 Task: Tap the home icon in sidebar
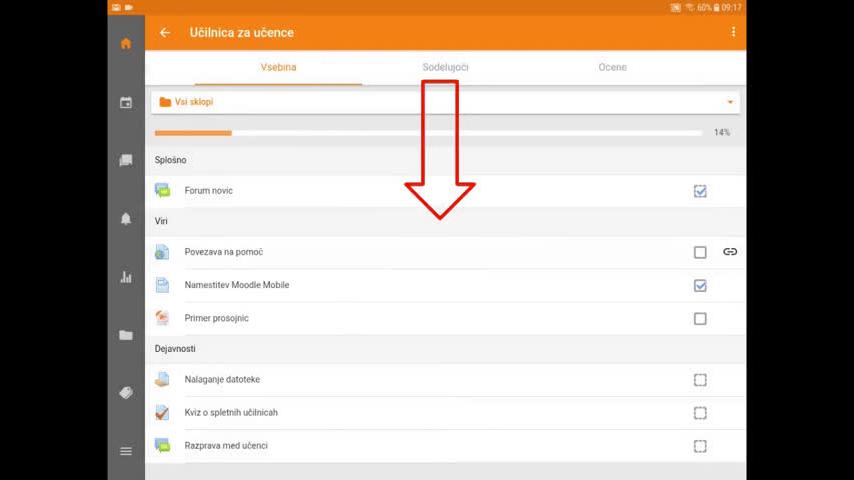126,44
